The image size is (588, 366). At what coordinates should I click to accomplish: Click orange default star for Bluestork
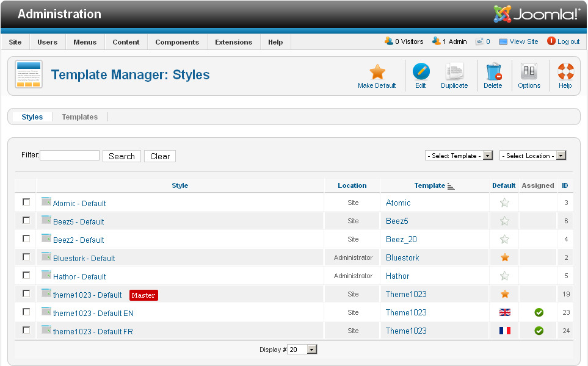tap(505, 257)
